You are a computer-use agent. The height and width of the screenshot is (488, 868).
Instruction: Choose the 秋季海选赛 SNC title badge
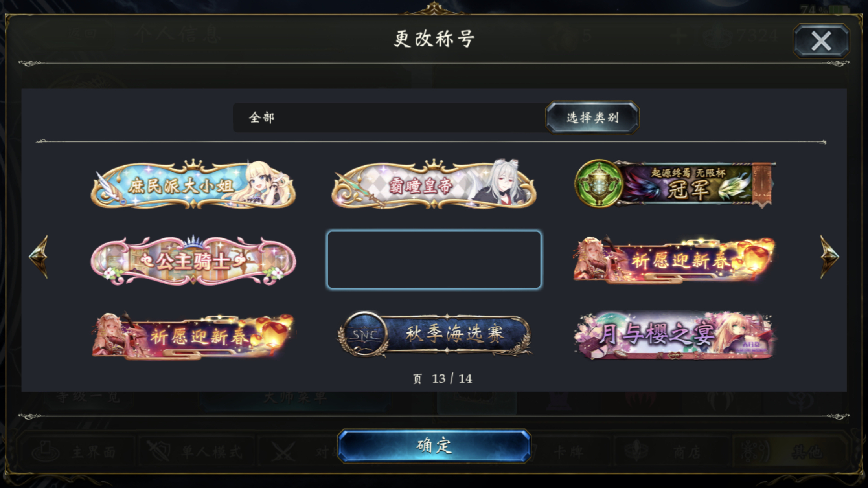point(434,335)
